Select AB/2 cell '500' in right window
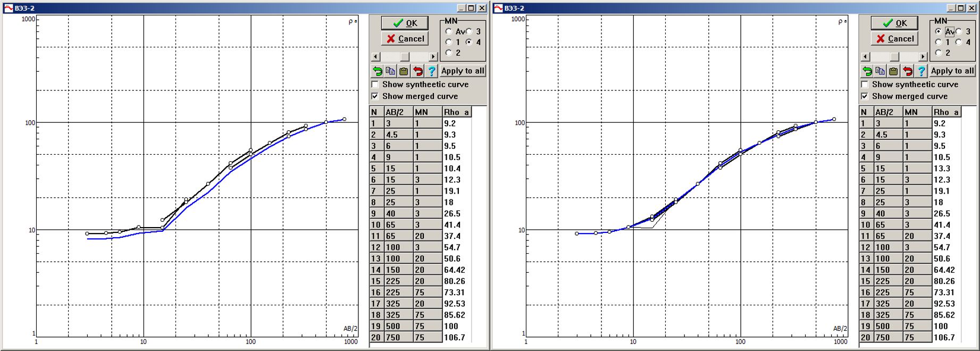Screen dimensions: 980x351 click(888, 326)
